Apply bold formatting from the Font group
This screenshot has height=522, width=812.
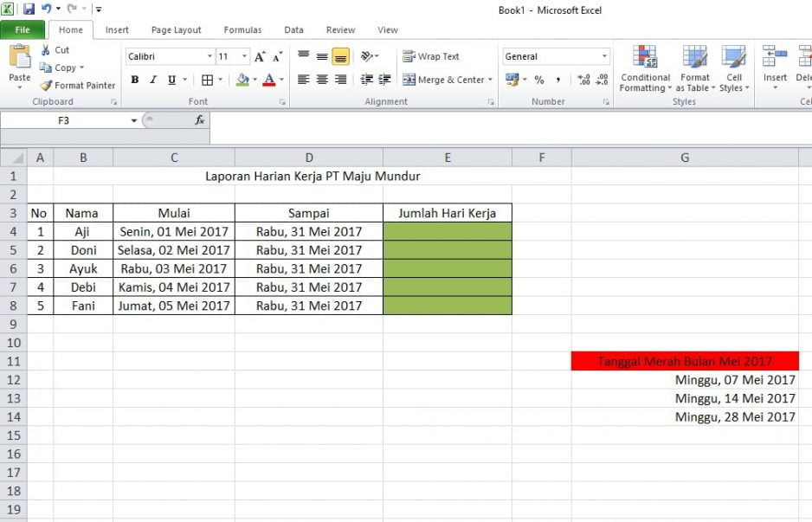[135, 79]
